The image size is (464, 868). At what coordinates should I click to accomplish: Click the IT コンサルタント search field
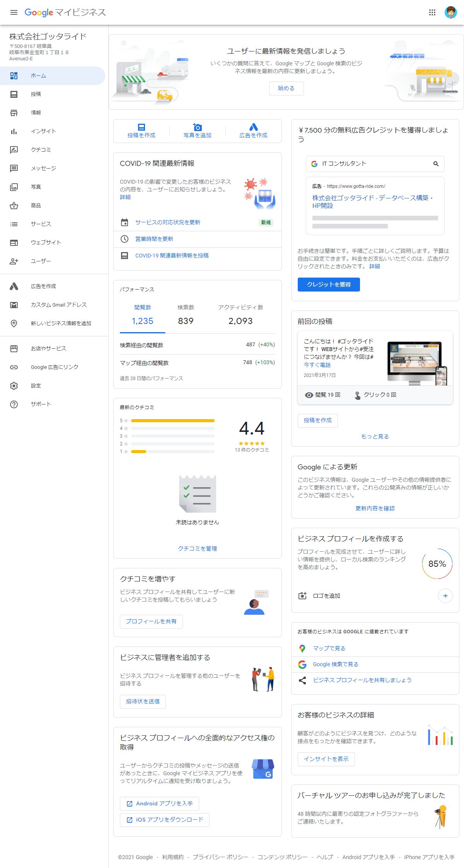[375, 164]
